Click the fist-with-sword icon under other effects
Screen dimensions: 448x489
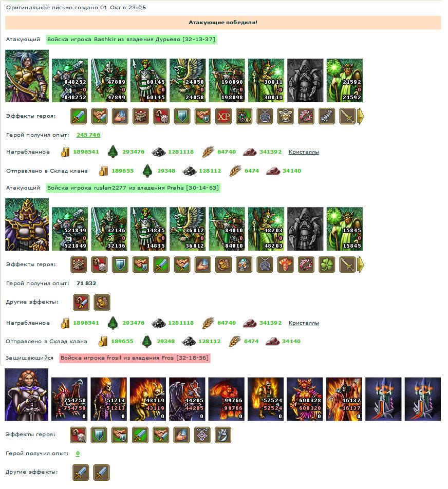[81, 303]
